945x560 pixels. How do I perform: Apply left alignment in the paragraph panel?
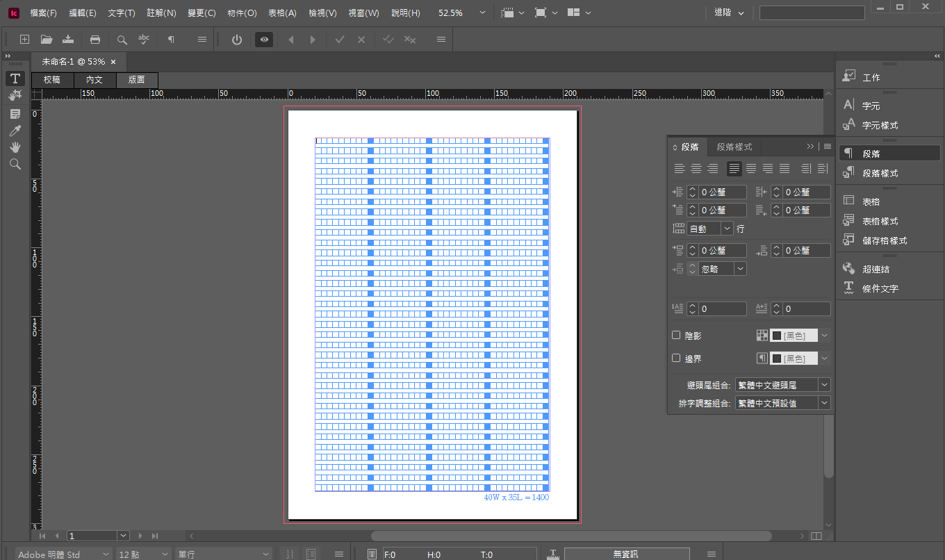coord(679,168)
